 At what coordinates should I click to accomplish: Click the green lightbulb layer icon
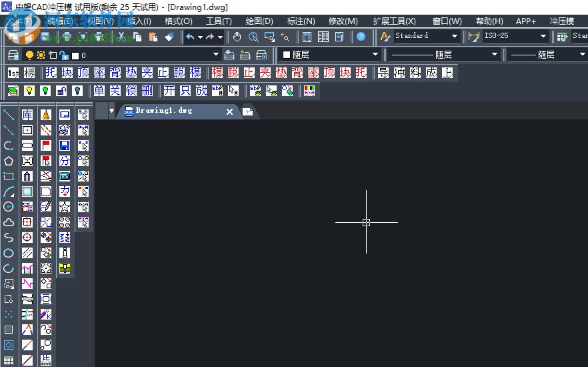tap(45, 91)
